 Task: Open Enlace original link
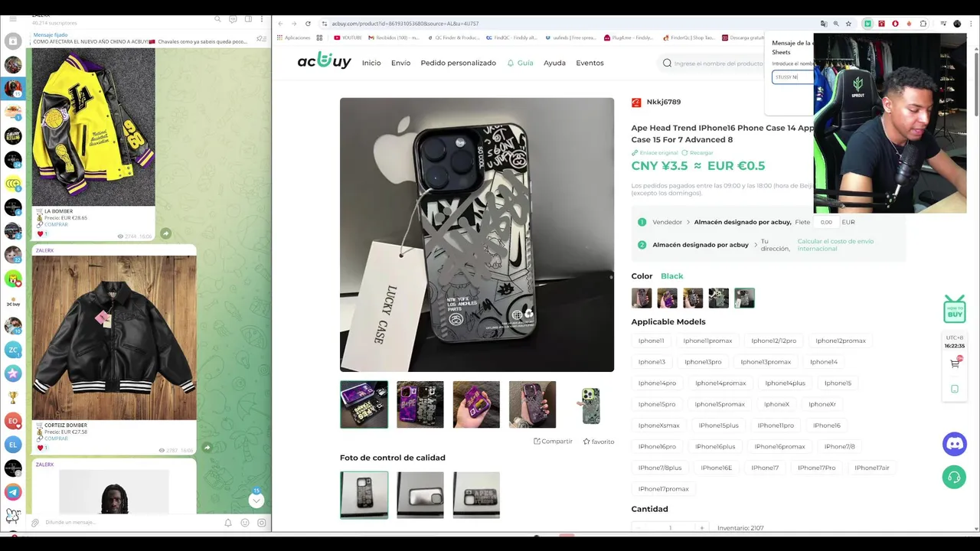click(x=655, y=153)
